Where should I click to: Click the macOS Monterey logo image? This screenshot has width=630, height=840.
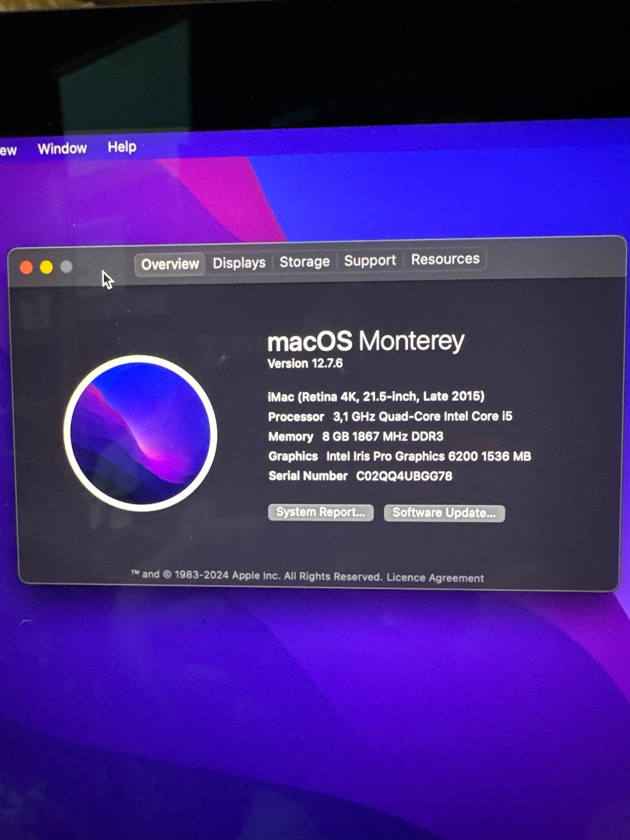click(140, 433)
